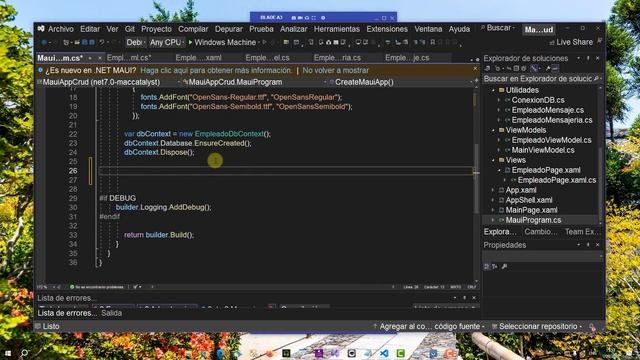Expand the App.xaml node

[493, 190]
